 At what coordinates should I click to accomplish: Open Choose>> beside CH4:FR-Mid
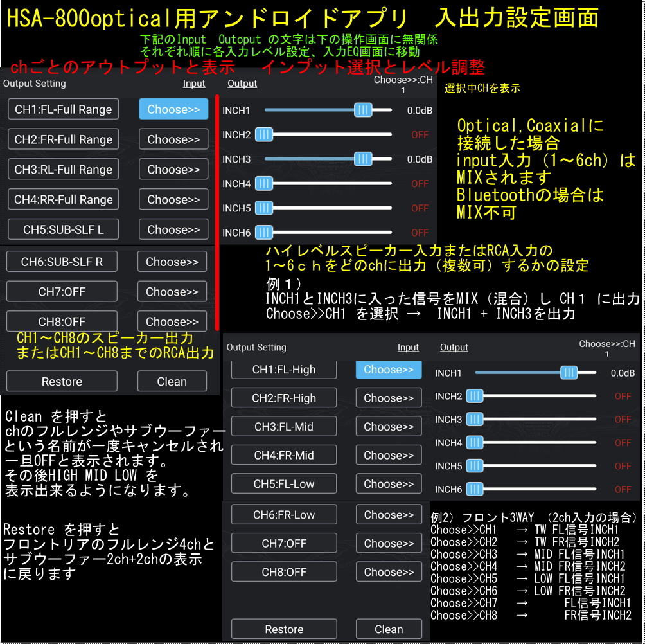pos(389,455)
